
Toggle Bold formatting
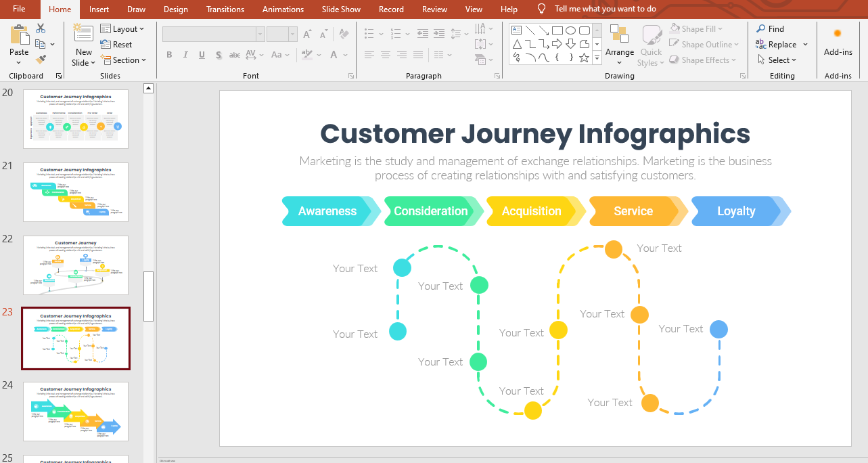coord(169,55)
